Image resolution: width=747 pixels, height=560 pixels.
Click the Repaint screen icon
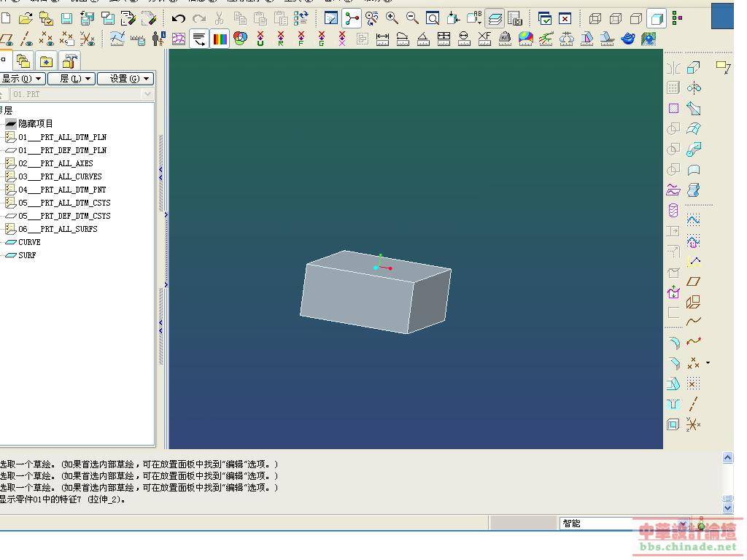[331, 18]
